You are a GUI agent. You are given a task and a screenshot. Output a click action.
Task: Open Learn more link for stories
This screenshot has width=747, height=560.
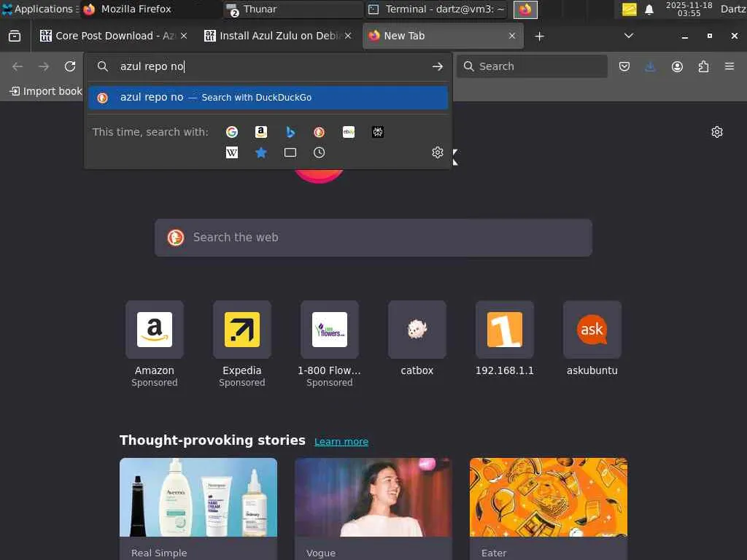pyautogui.click(x=341, y=441)
